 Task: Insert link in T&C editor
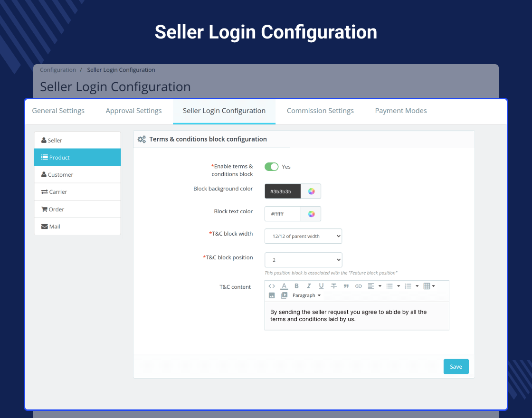(x=358, y=286)
